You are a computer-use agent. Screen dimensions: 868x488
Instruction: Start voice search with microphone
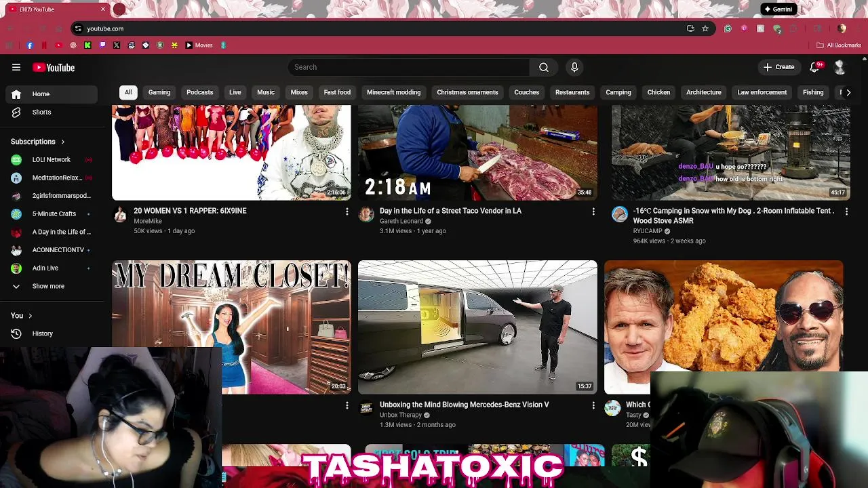(574, 67)
